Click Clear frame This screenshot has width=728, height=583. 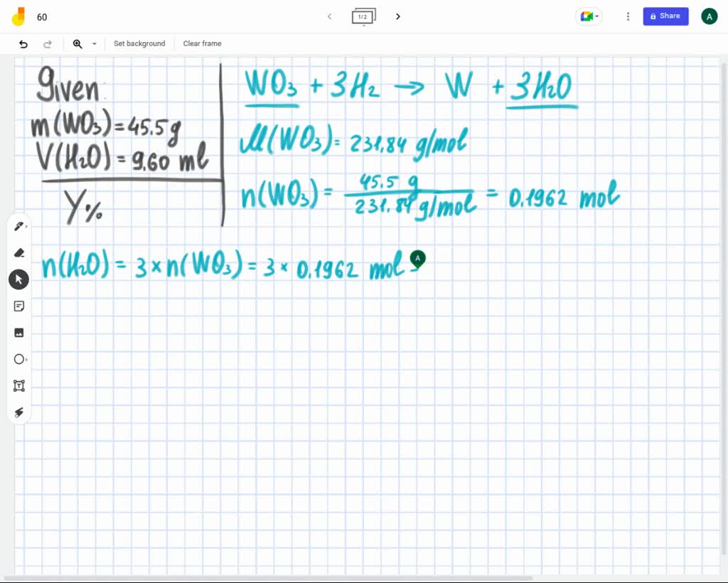tap(202, 43)
